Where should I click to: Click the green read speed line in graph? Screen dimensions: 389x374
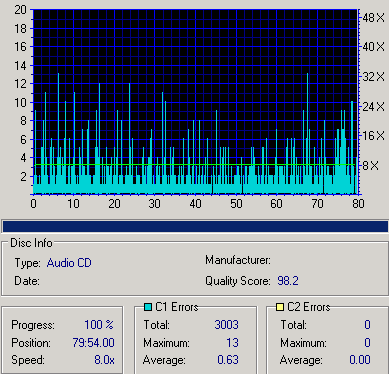(195, 164)
